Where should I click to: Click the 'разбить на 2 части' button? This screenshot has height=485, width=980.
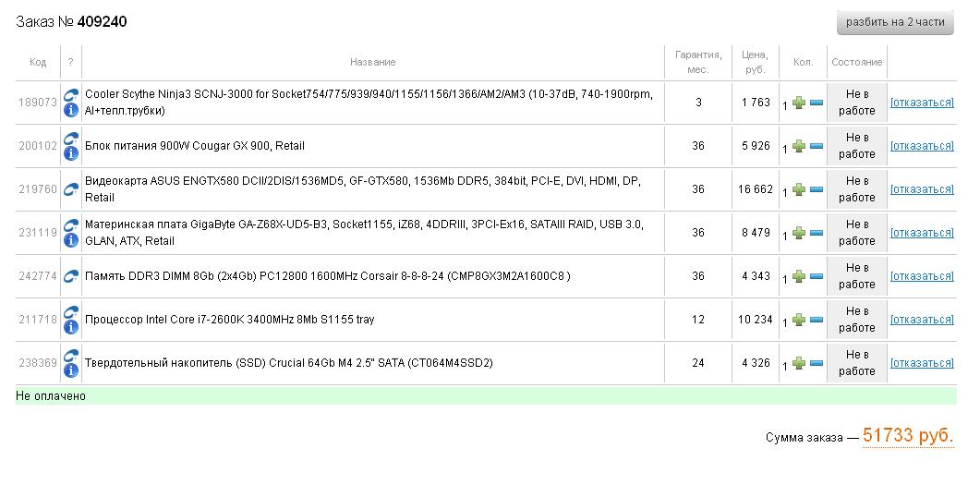(895, 22)
